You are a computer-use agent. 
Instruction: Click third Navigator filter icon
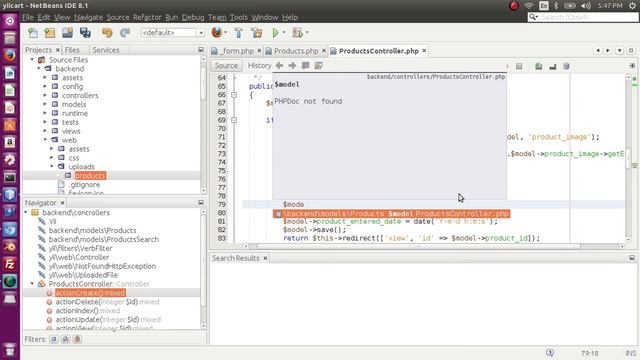tap(77, 339)
